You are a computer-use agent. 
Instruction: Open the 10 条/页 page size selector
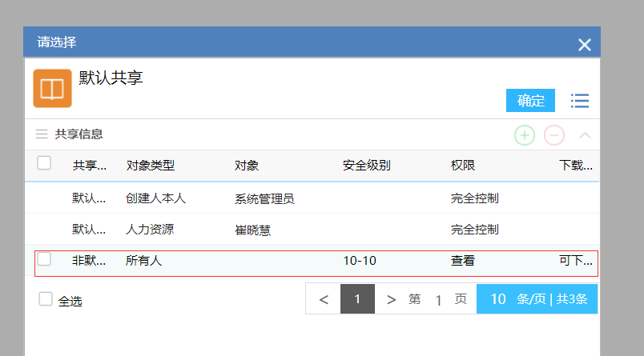click(537, 299)
